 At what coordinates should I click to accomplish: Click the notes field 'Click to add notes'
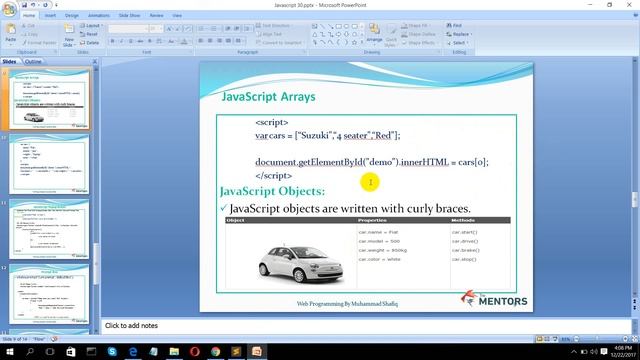click(366, 326)
